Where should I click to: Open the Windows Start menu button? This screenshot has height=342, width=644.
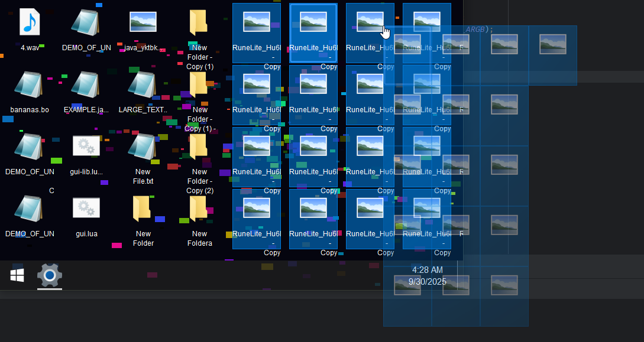click(17, 275)
